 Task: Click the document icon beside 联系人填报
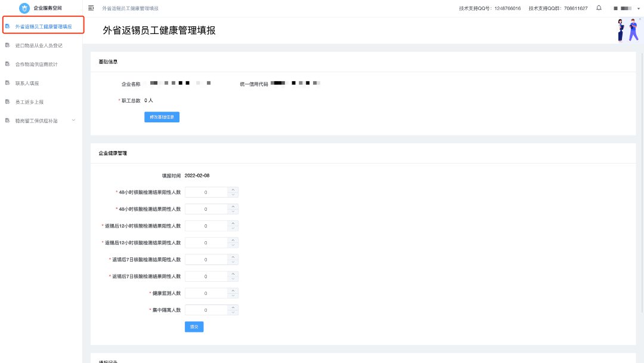click(7, 83)
